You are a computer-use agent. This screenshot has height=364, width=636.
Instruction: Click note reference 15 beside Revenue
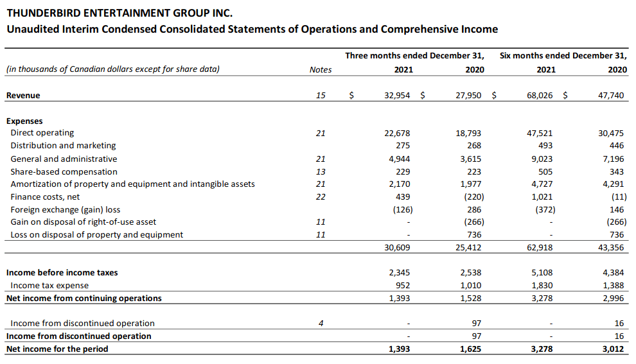coord(321,96)
